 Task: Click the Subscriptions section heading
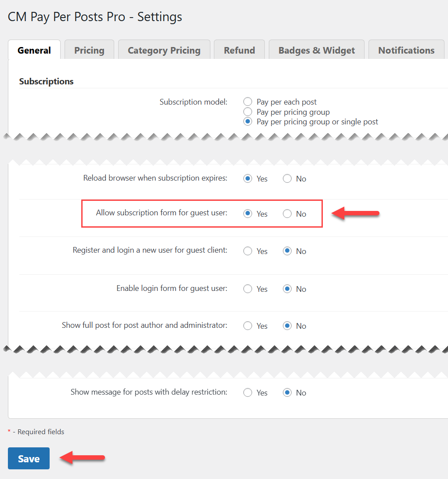pos(47,82)
